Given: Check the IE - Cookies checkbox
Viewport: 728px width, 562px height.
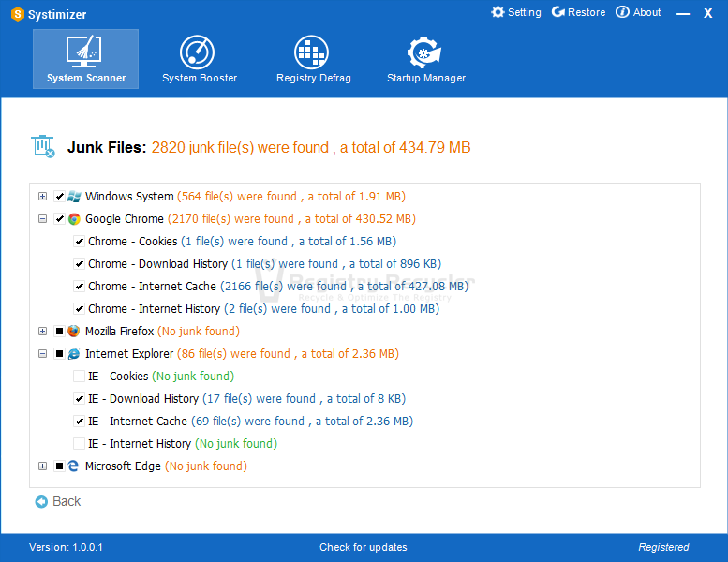Looking at the screenshot, I should (79, 376).
